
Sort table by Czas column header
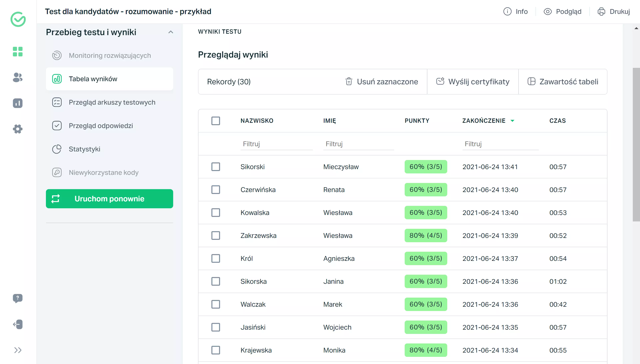point(557,121)
